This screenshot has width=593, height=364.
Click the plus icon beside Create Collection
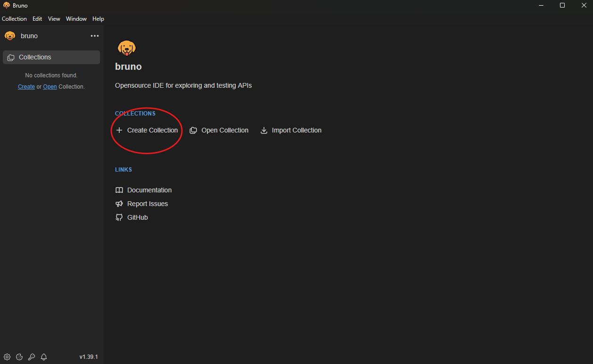[119, 130]
